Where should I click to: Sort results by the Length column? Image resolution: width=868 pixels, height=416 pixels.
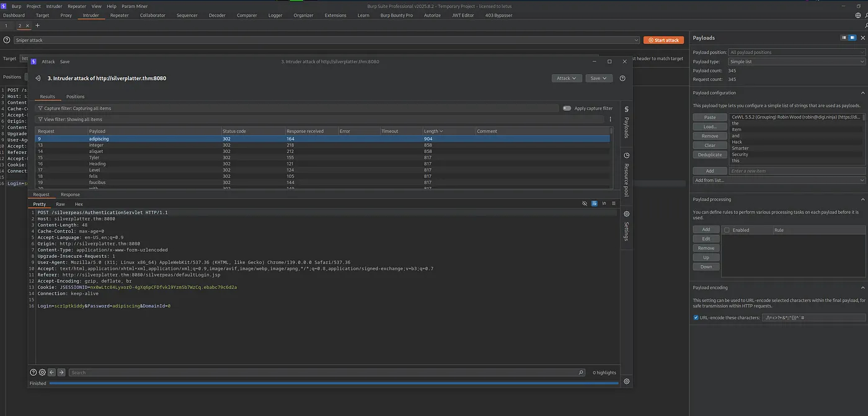[448, 131]
